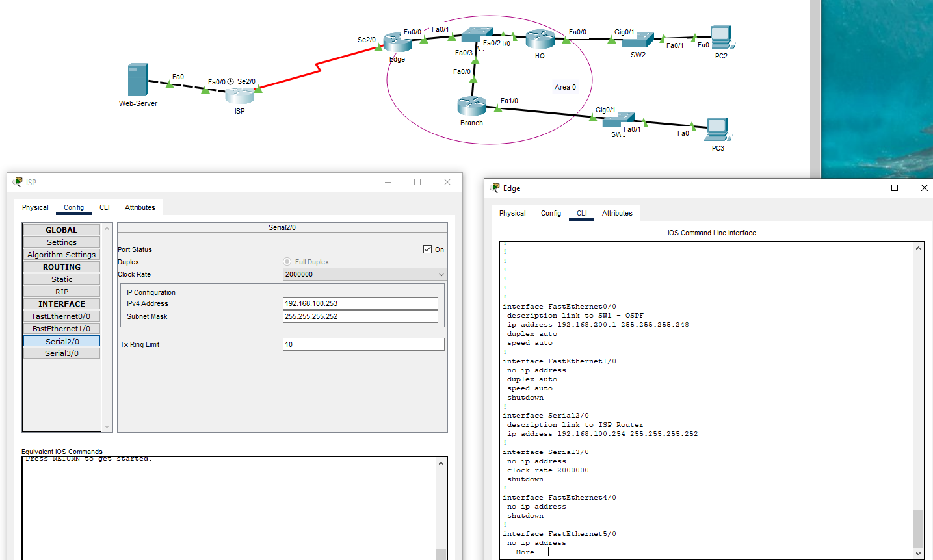Click the Tx Ring Limit field

coord(363,344)
